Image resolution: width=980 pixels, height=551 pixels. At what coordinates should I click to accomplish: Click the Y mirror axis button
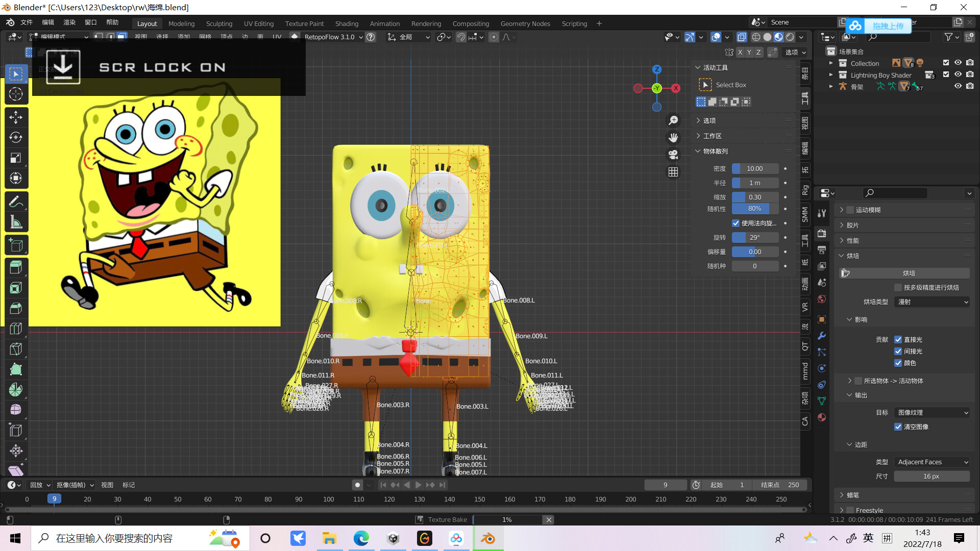749,52
